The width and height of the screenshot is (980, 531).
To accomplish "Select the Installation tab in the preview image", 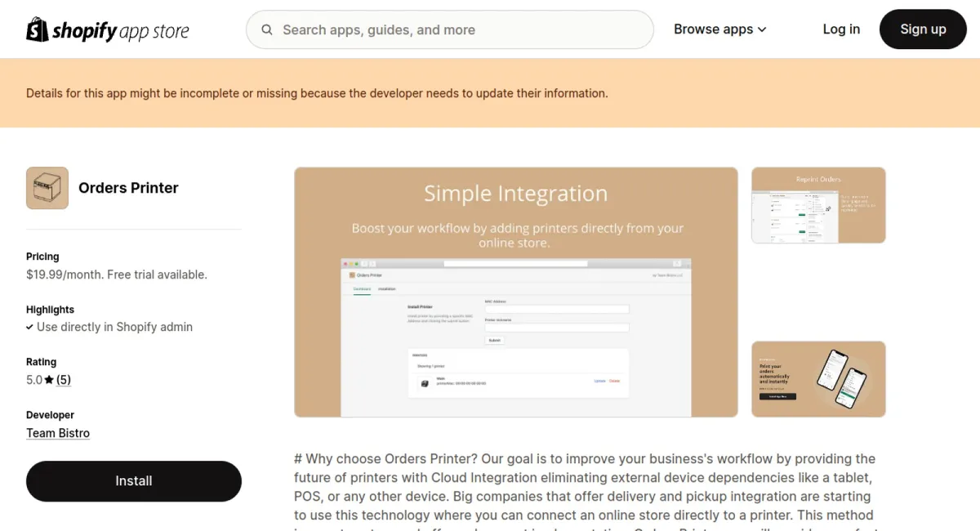I will click(386, 289).
